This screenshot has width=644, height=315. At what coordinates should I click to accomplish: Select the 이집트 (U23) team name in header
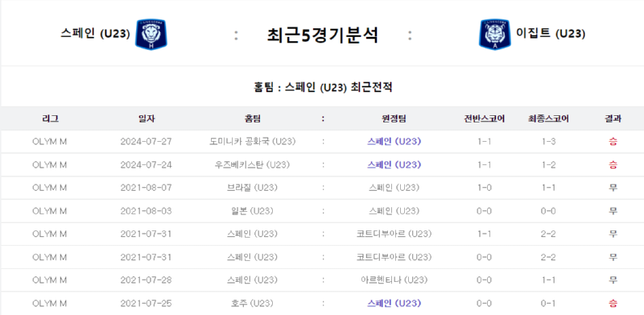click(x=551, y=34)
